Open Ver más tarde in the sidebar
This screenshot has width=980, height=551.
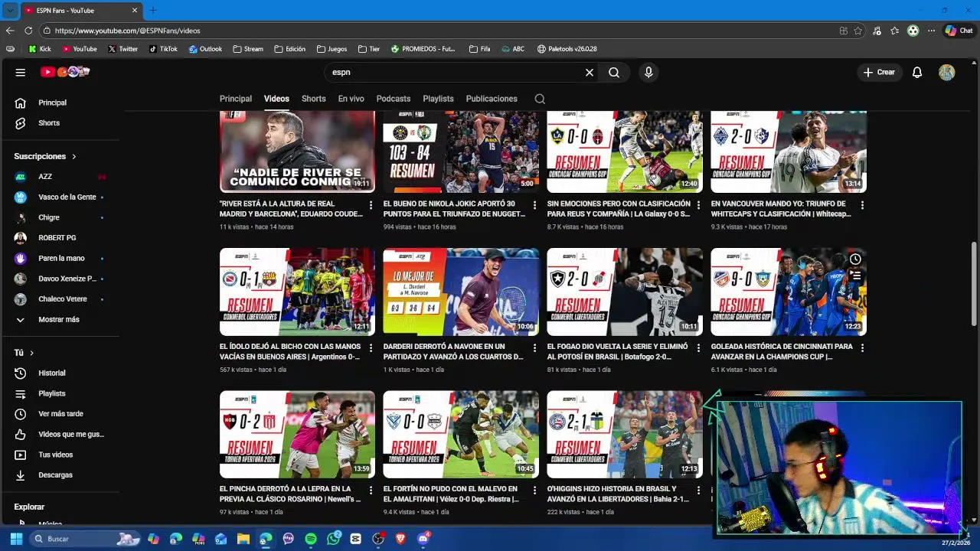[60, 414]
